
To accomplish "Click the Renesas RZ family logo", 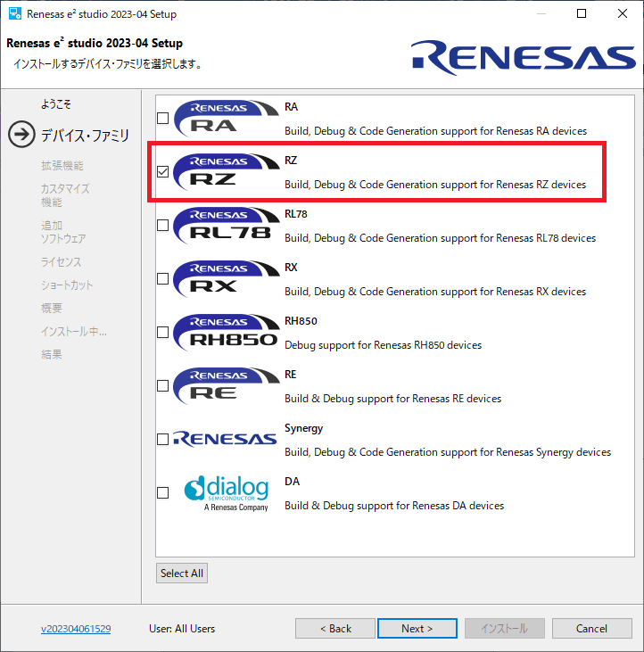I will point(227,172).
